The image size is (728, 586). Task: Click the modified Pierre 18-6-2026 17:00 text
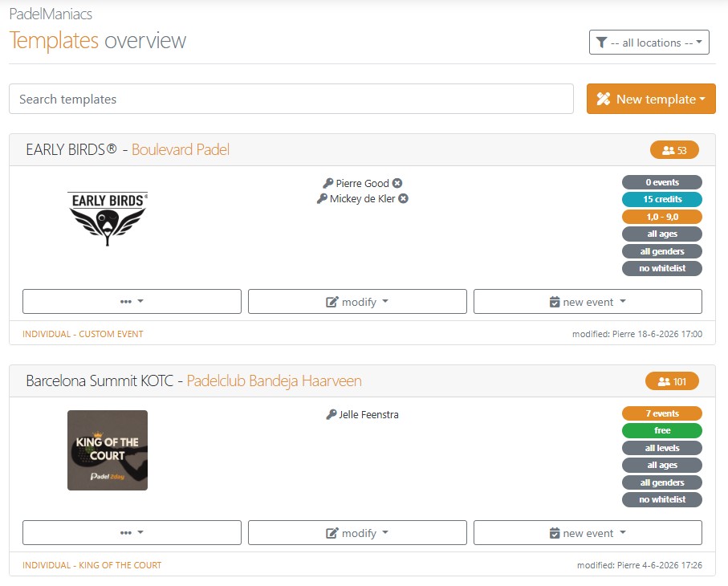[637, 334]
